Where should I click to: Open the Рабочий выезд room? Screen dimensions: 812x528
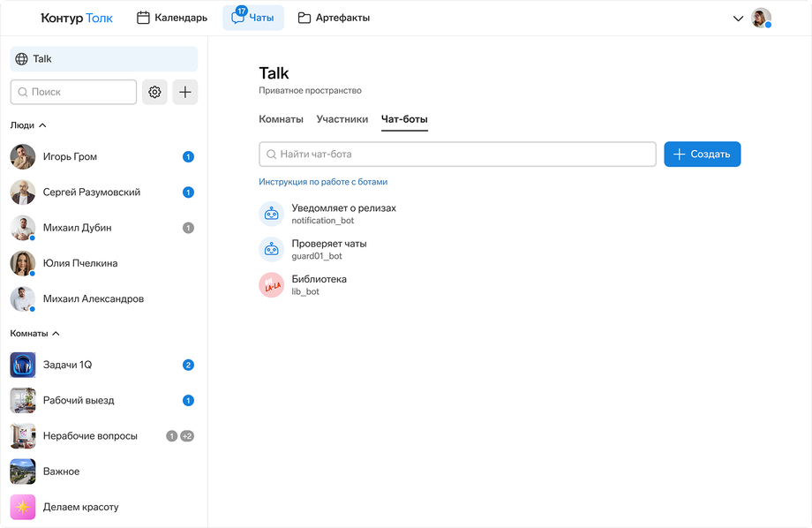pos(104,400)
